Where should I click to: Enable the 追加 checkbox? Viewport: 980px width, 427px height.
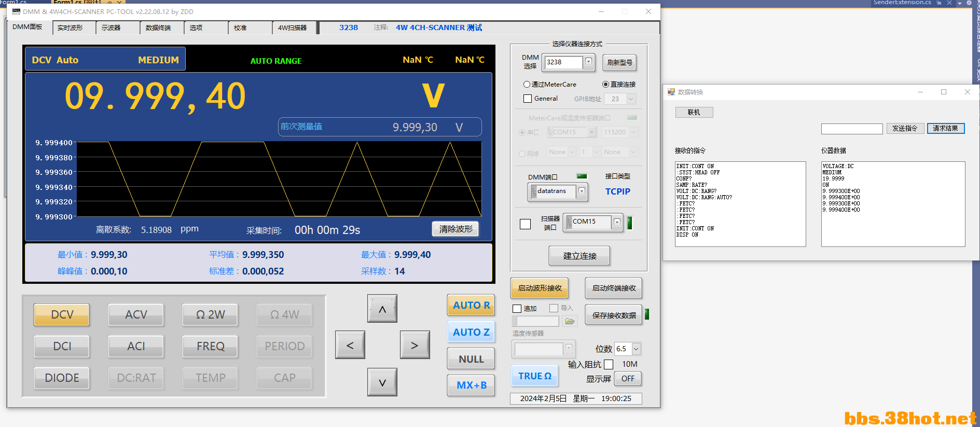pos(517,308)
